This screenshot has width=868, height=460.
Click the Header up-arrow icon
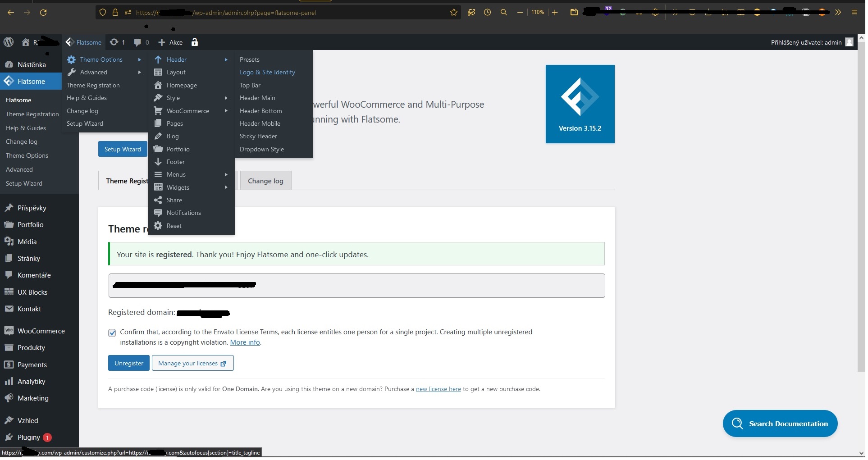coord(158,59)
